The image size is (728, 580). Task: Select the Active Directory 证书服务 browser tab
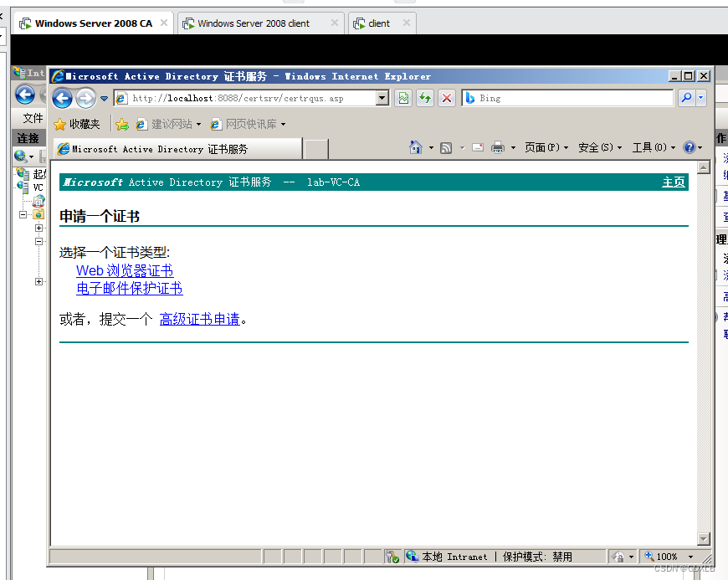pos(178,149)
